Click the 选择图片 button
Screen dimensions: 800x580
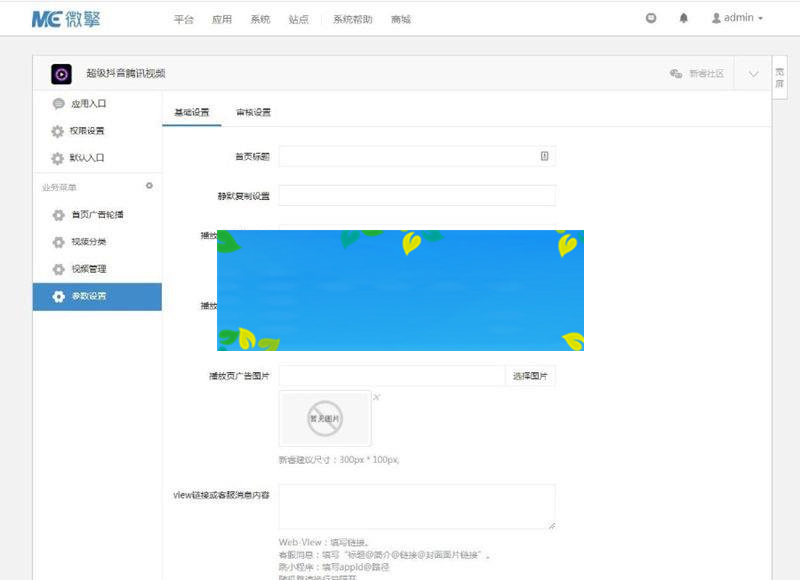[x=529, y=375]
